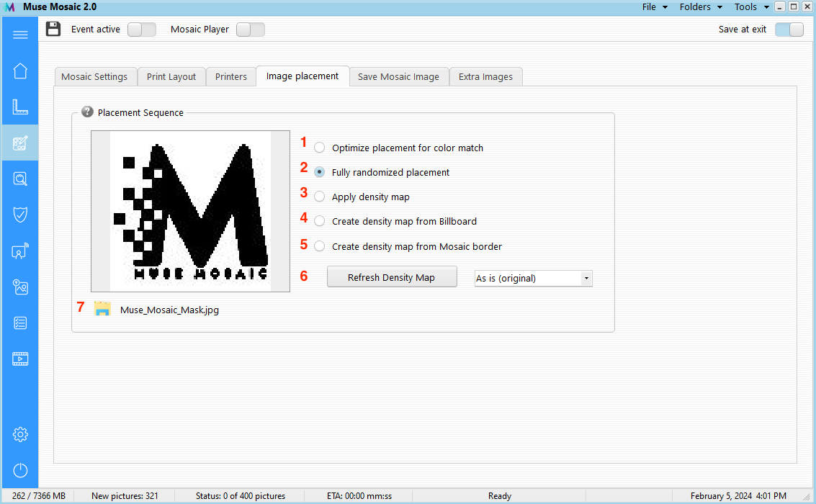Click the memory usage 262 / 7366 MB

(38, 495)
